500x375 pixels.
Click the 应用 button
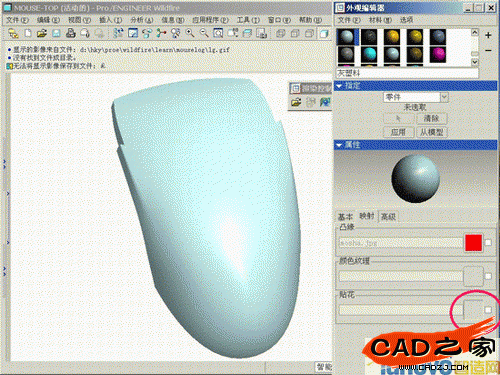(398, 132)
